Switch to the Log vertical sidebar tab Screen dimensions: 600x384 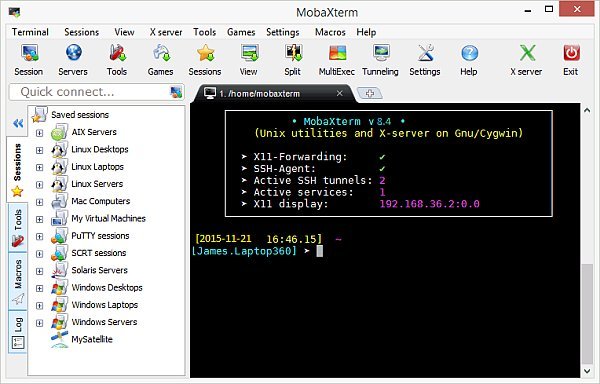(x=18, y=332)
